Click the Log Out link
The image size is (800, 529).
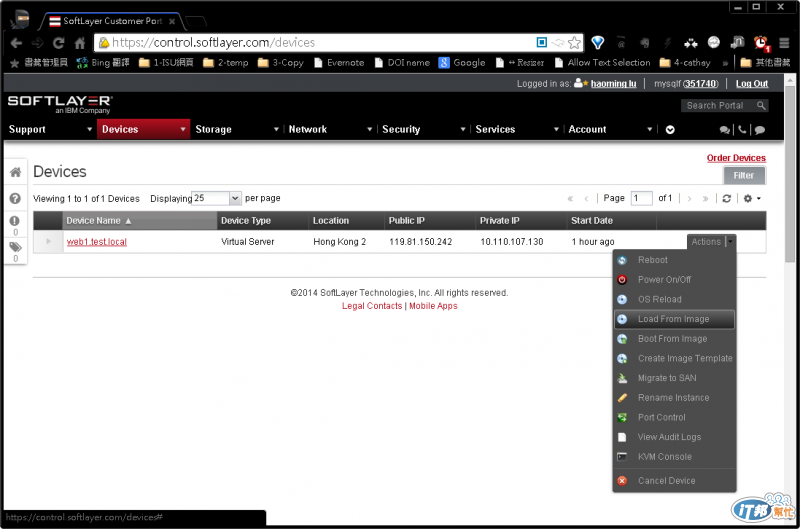pos(752,84)
